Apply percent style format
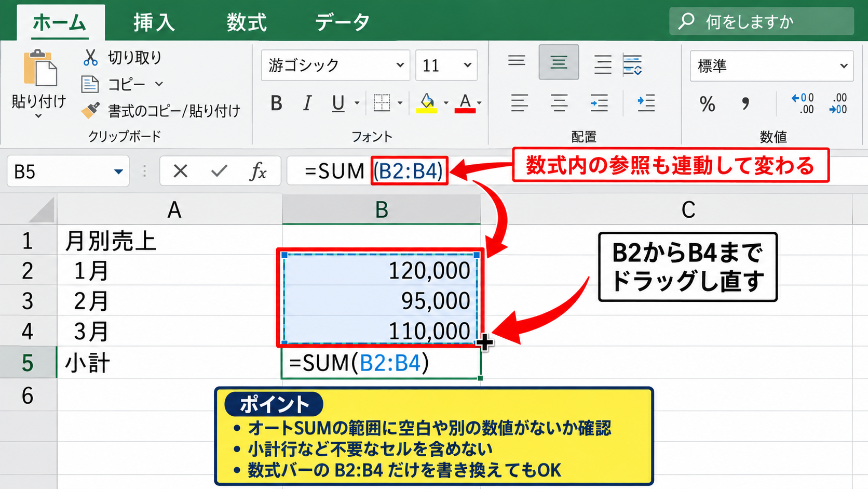 tap(707, 104)
